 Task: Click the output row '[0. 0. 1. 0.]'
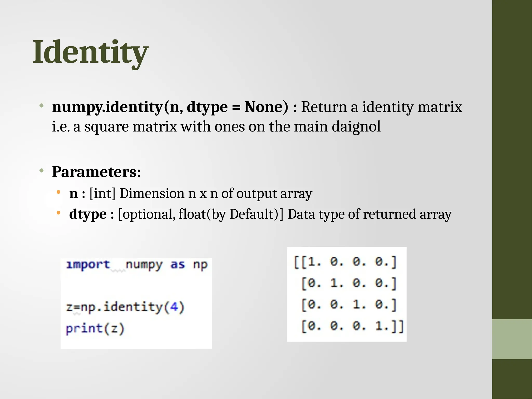(349, 305)
